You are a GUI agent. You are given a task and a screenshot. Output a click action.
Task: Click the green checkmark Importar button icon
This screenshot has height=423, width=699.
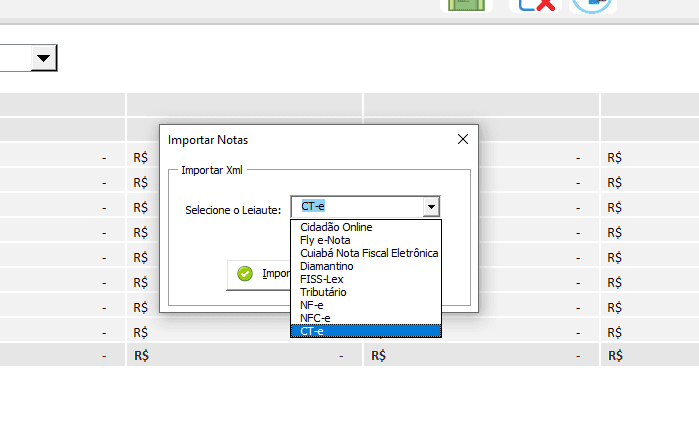245,274
